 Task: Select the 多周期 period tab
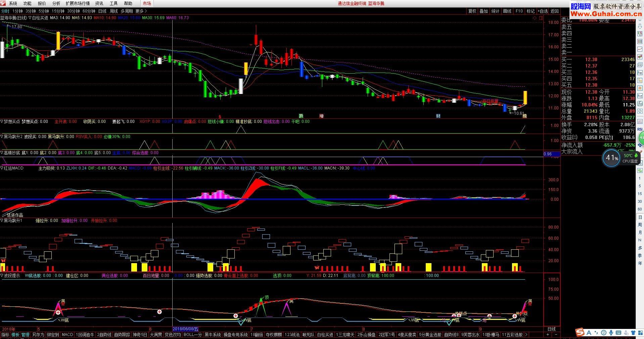[127, 11]
